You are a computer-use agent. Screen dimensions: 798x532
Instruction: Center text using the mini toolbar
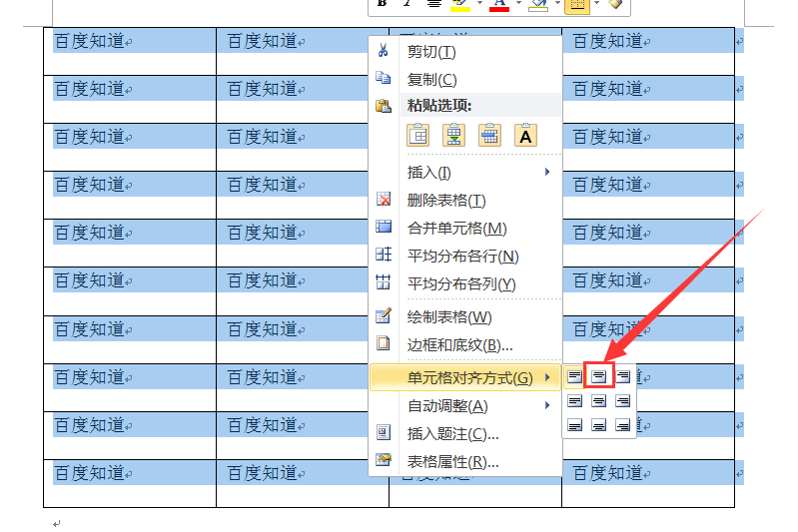pyautogui.click(x=433, y=4)
